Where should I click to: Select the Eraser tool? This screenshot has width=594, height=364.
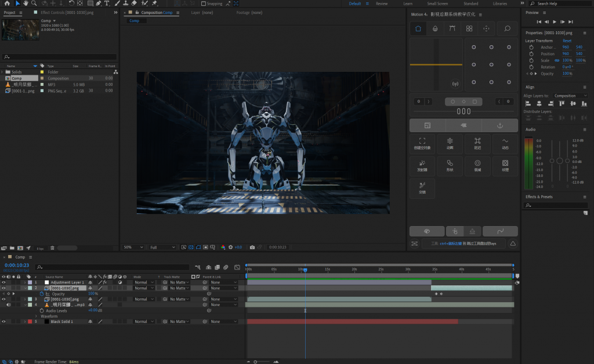pos(134,3)
